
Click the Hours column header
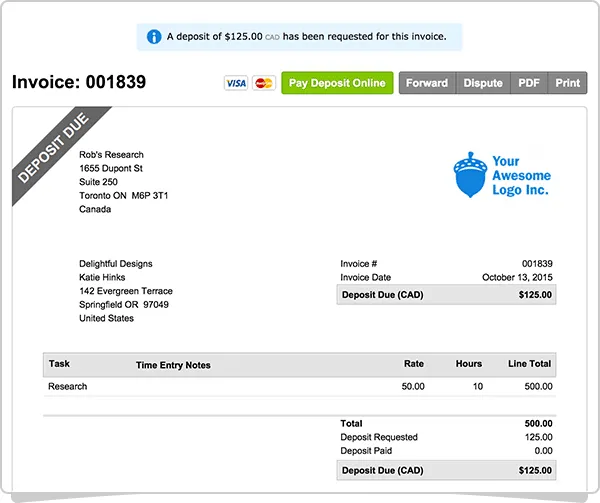pyautogui.click(x=468, y=364)
